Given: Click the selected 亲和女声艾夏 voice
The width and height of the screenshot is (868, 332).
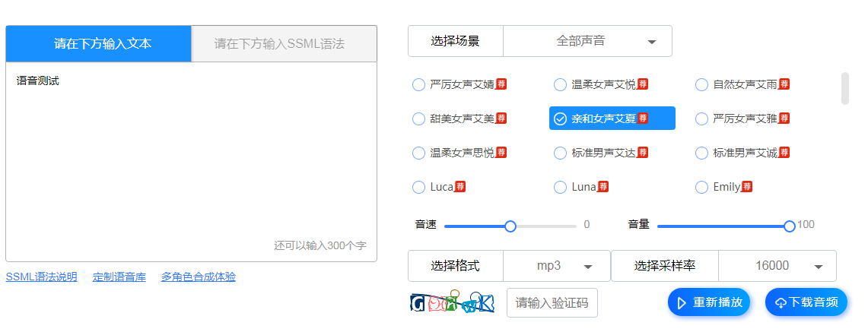Looking at the screenshot, I should 612,119.
